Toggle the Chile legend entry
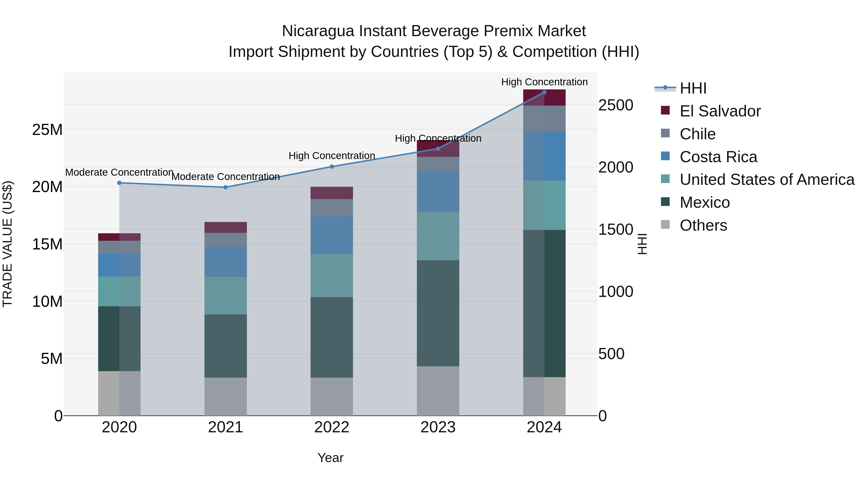Viewport: 868px width, 488px height. pos(688,134)
